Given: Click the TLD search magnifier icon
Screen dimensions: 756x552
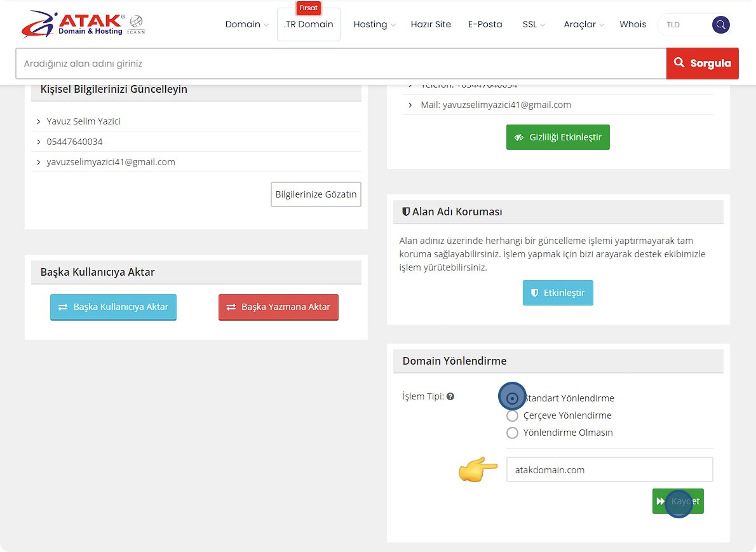Looking at the screenshot, I should click(720, 25).
